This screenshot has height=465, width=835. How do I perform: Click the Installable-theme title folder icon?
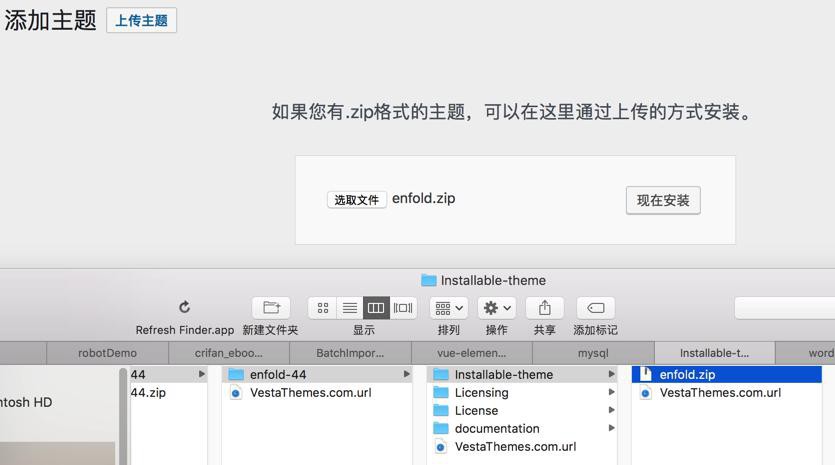[429, 280]
